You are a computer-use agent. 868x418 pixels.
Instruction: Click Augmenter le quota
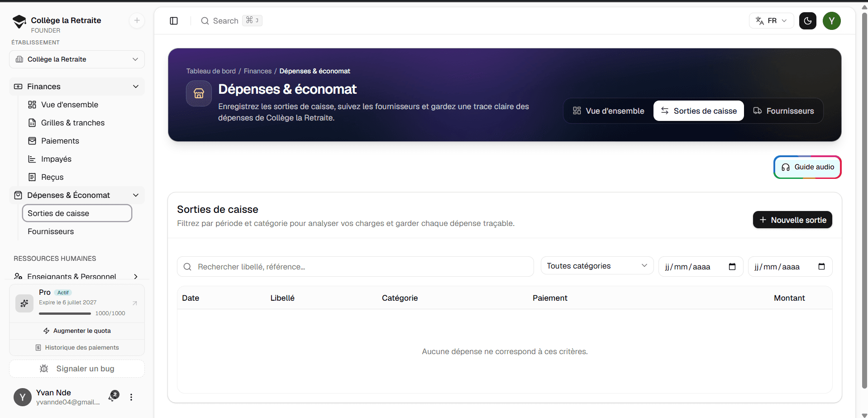click(77, 331)
